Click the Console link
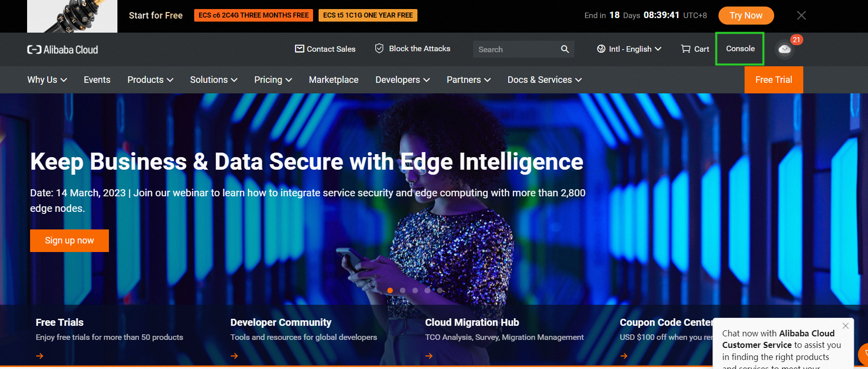The width and height of the screenshot is (868, 369). click(x=740, y=49)
